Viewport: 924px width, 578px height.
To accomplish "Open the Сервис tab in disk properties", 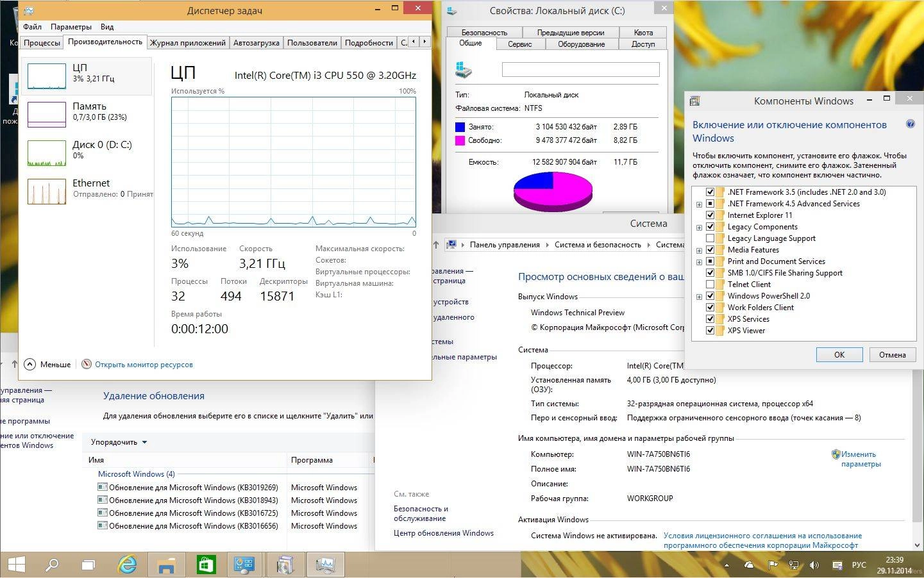I will pos(520,44).
